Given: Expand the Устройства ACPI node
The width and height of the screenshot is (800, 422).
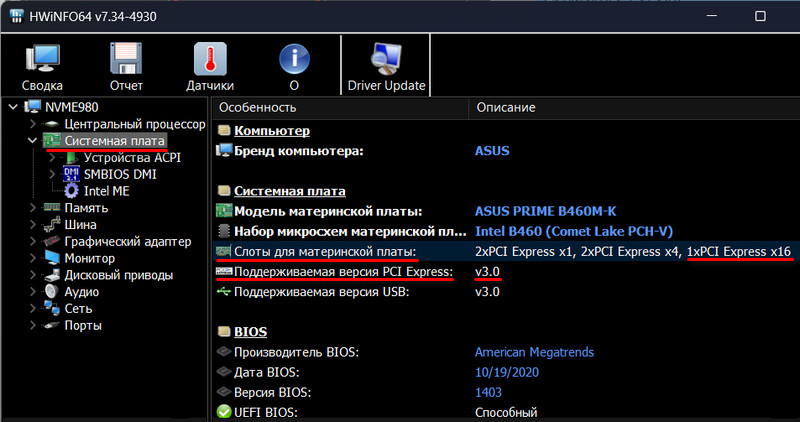Looking at the screenshot, I should 52,158.
